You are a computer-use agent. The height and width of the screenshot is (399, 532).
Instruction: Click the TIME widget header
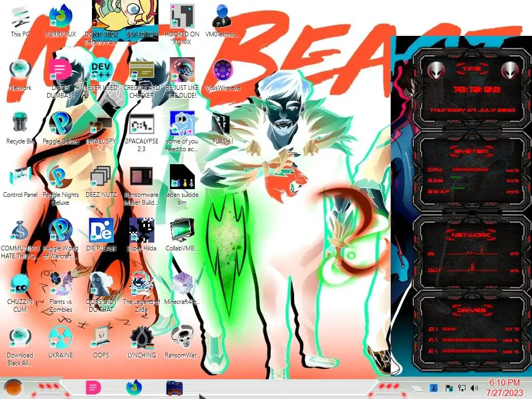tap(472, 69)
